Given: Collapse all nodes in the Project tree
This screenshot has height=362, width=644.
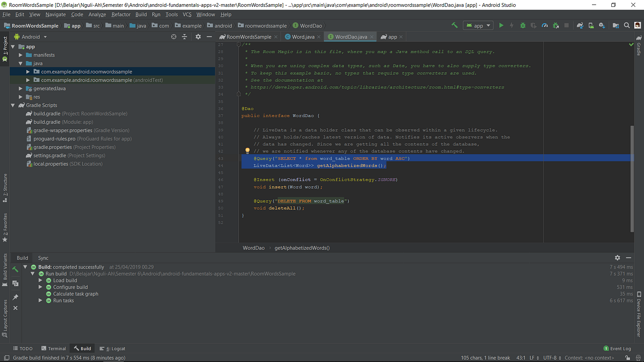Looking at the screenshot, I should [184, 37].
